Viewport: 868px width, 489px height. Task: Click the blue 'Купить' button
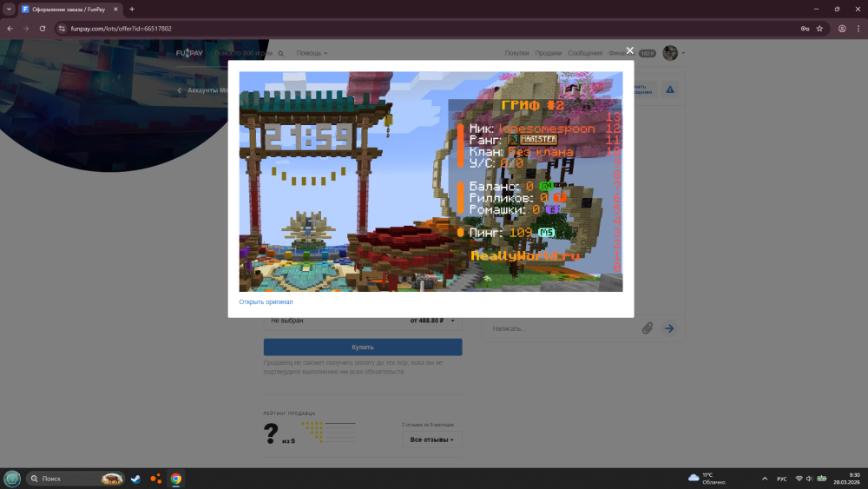point(363,347)
